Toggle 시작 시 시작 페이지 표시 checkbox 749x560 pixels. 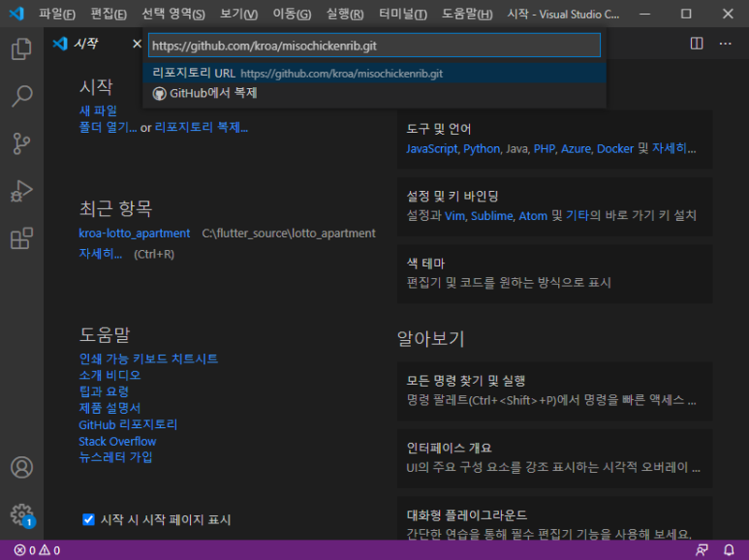[x=88, y=519]
